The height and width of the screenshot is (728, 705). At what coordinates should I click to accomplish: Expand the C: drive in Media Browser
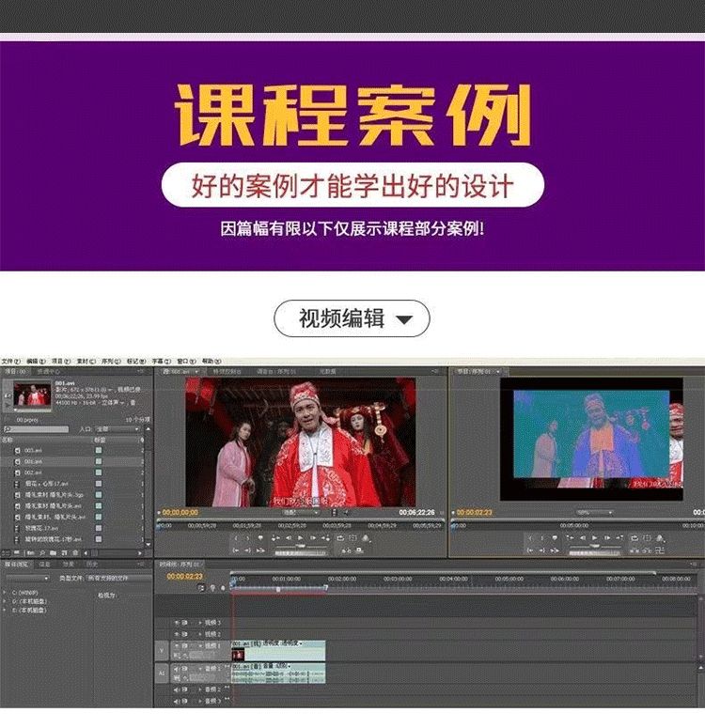click(x=5, y=593)
